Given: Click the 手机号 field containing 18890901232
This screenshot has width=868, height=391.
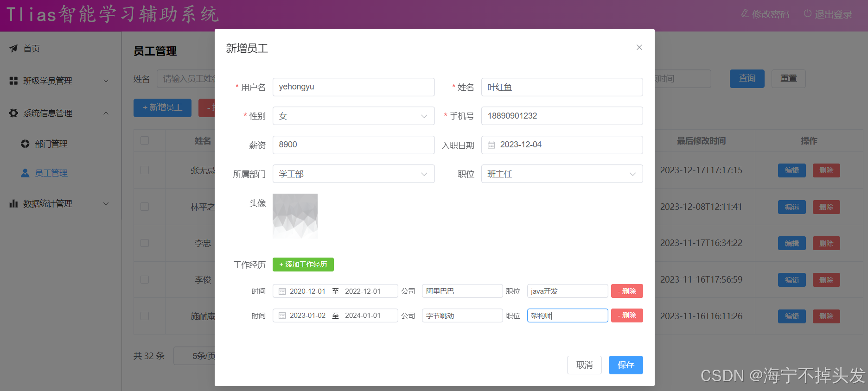Looking at the screenshot, I should 562,116.
